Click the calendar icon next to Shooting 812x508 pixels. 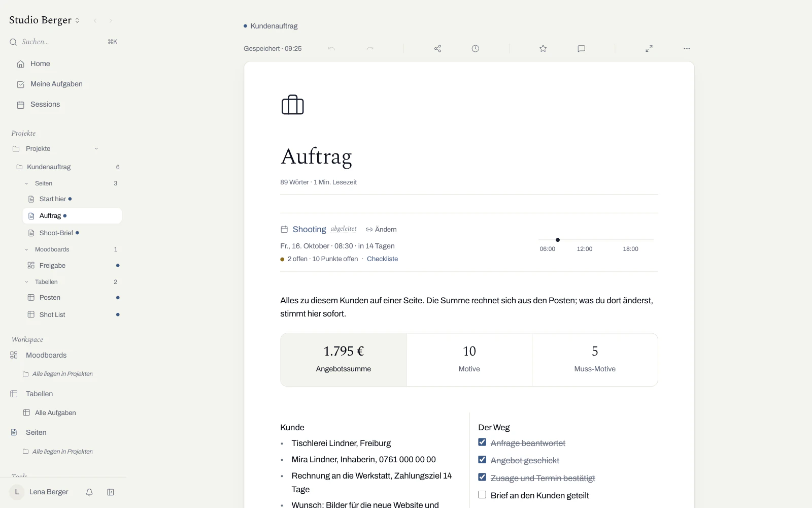pyautogui.click(x=284, y=230)
